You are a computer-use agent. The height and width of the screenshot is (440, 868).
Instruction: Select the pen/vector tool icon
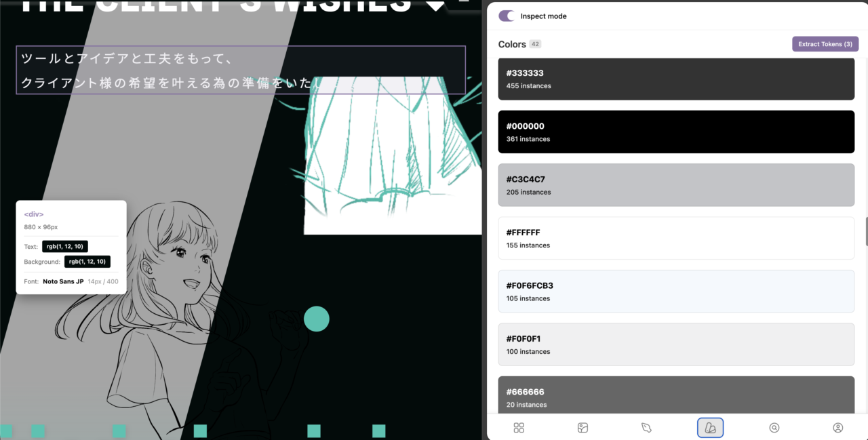pyautogui.click(x=646, y=428)
